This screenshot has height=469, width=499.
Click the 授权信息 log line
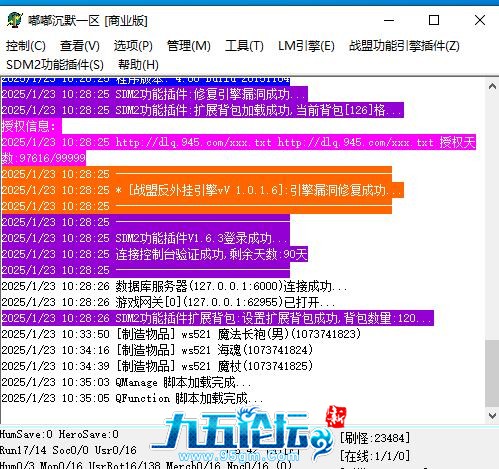pos(31,126)
